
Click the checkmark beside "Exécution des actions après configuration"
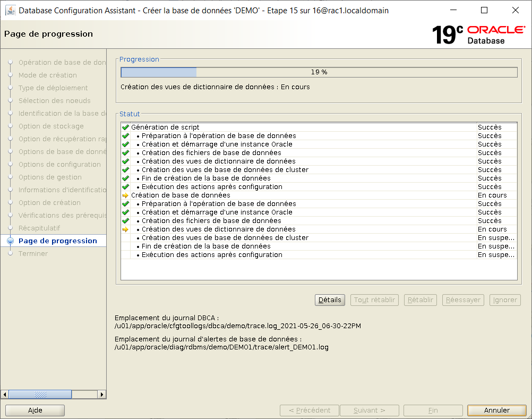coord(125,186)
